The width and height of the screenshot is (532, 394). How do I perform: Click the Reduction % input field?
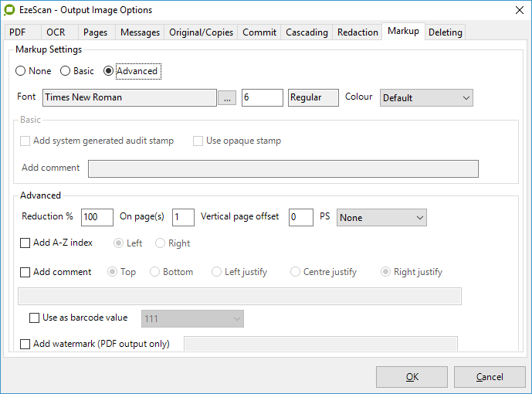click(97, 218)
